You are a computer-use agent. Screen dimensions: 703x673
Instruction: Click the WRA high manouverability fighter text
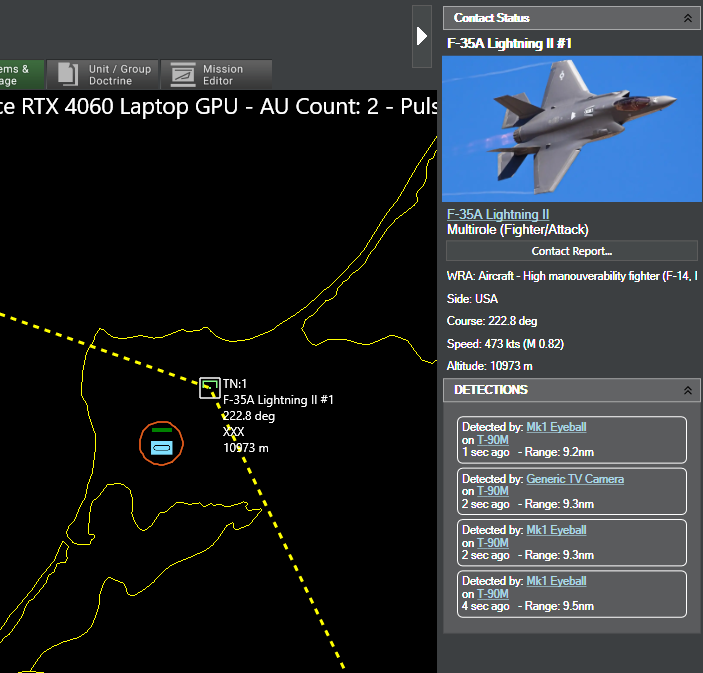[572, 276]
